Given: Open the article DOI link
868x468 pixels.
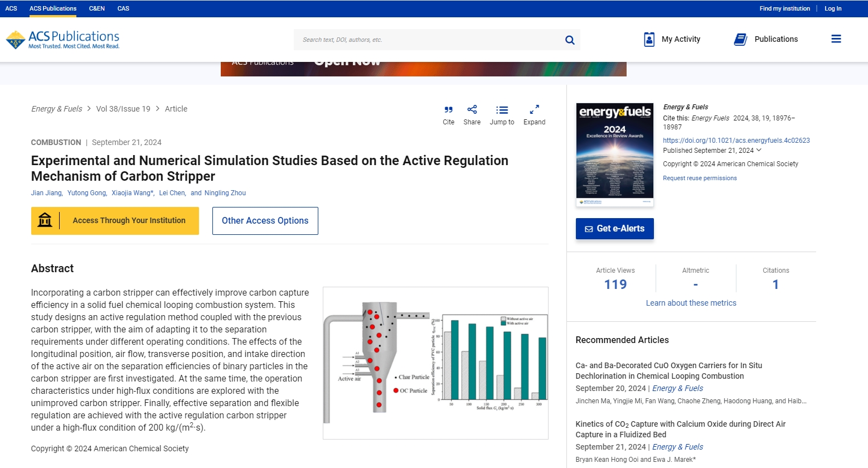Looking at the screenshot, I should point(736,141).
